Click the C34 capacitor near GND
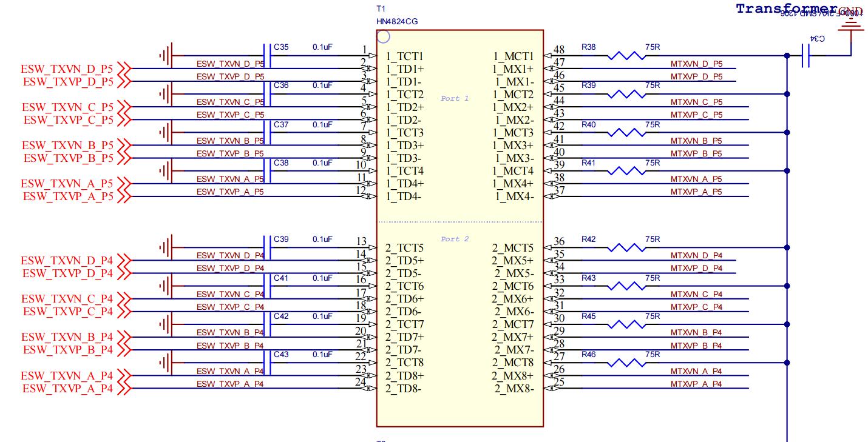This screenshot has height=442, width=868. 806,56
